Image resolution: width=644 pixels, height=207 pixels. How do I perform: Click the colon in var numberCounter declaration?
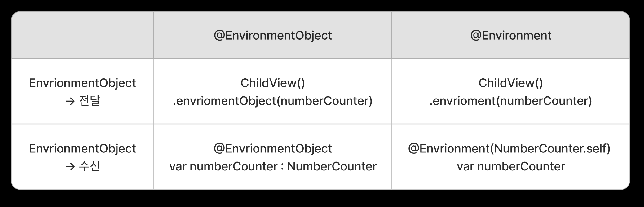click(282, 167)
